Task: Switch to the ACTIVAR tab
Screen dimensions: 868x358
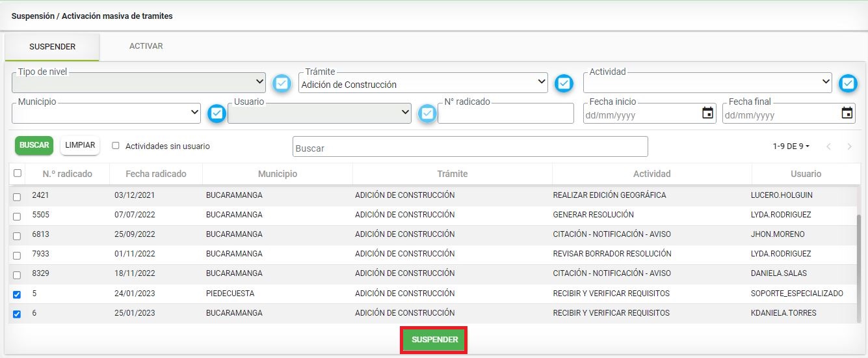Action: pyautogui.click(x=146, y=46)
